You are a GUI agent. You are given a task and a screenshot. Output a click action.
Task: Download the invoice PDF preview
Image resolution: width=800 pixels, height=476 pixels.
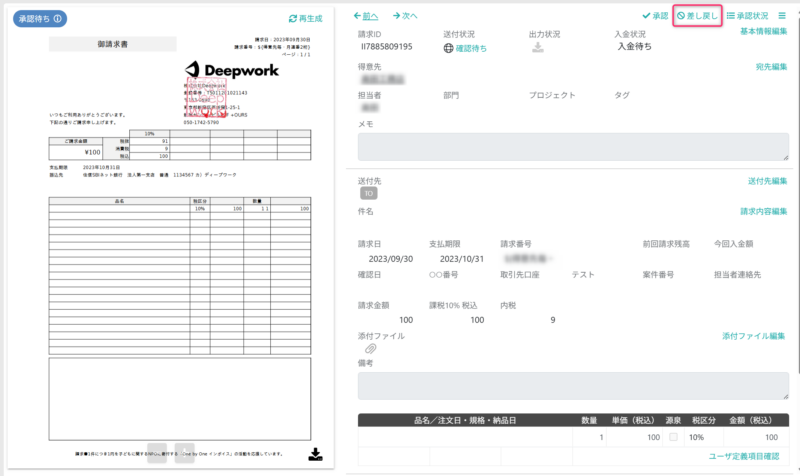click(x=315, y=454)
